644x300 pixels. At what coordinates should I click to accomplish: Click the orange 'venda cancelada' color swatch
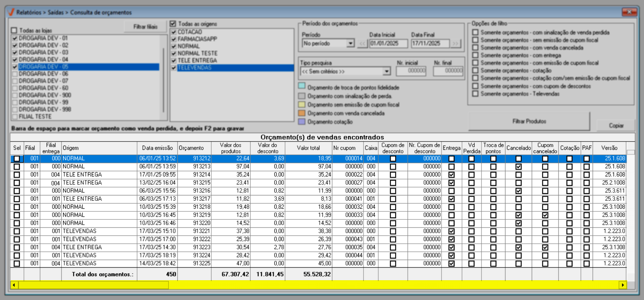tap(302, 113)
